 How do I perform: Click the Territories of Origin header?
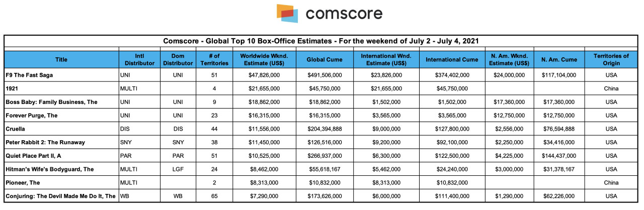611,60
